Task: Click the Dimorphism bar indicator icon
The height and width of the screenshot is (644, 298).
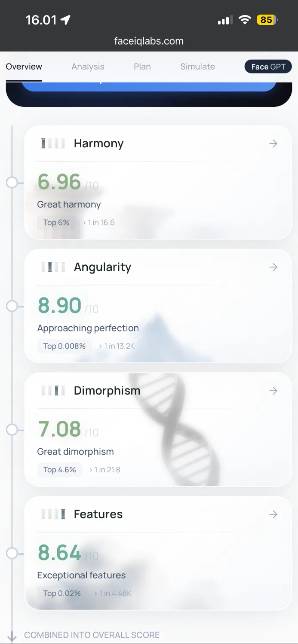Action: pyautogui.click(x=53, y=391)
